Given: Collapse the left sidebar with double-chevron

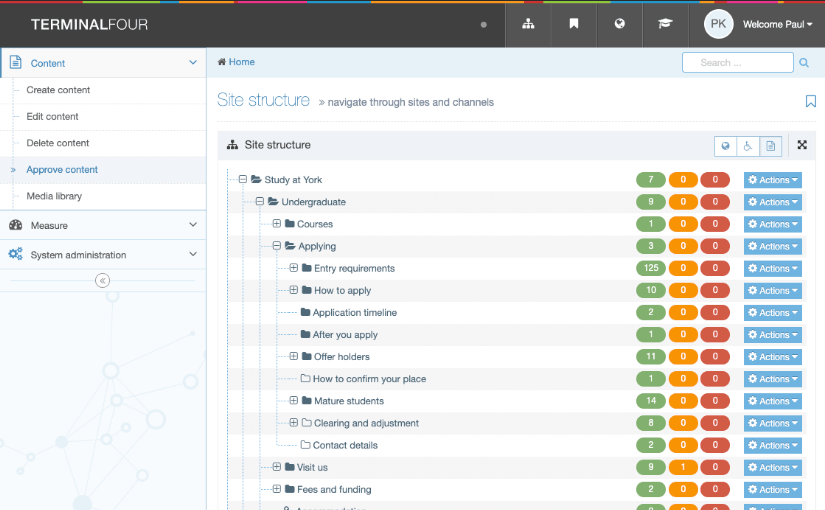Looking at the screenshot, I should (102, 281).
